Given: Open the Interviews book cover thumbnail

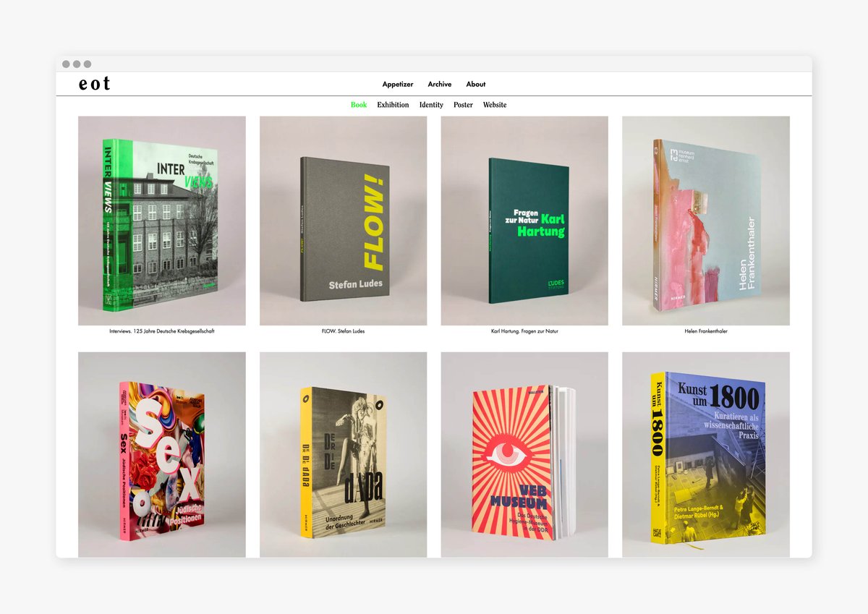Looking at the screenshot, I should (162, 221).
